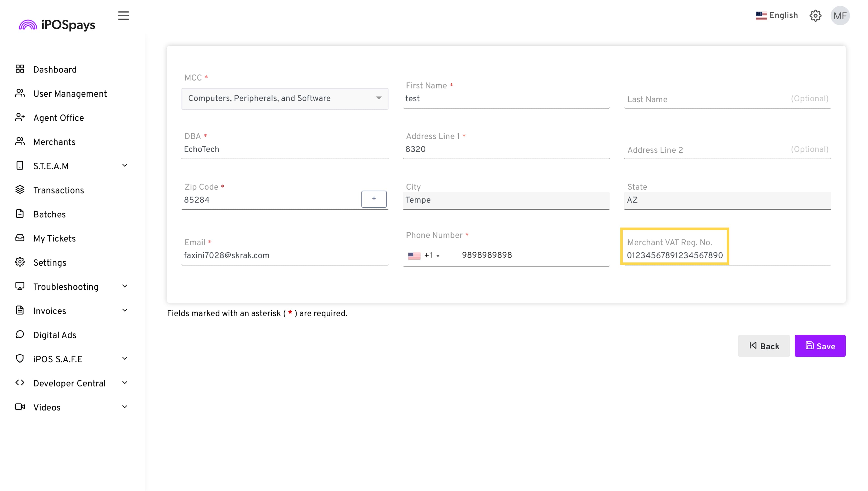This screenshot has width=868, height=491.
Task: Click the Save button
Action: coord(820,346)
